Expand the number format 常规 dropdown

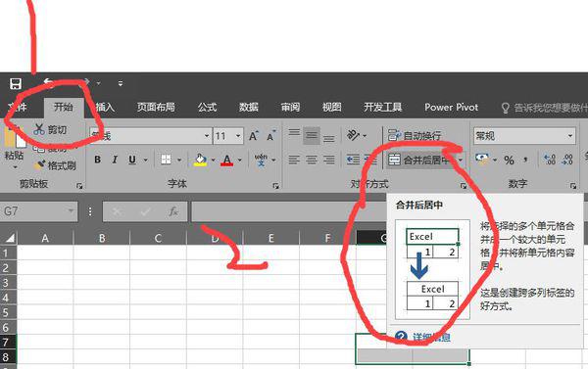tap(570, 136)
